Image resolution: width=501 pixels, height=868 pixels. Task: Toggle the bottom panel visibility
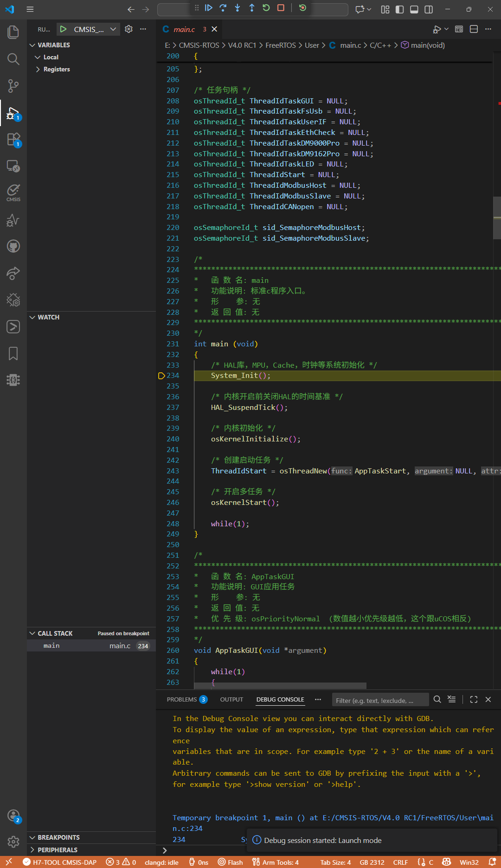[x=414, y=9]
